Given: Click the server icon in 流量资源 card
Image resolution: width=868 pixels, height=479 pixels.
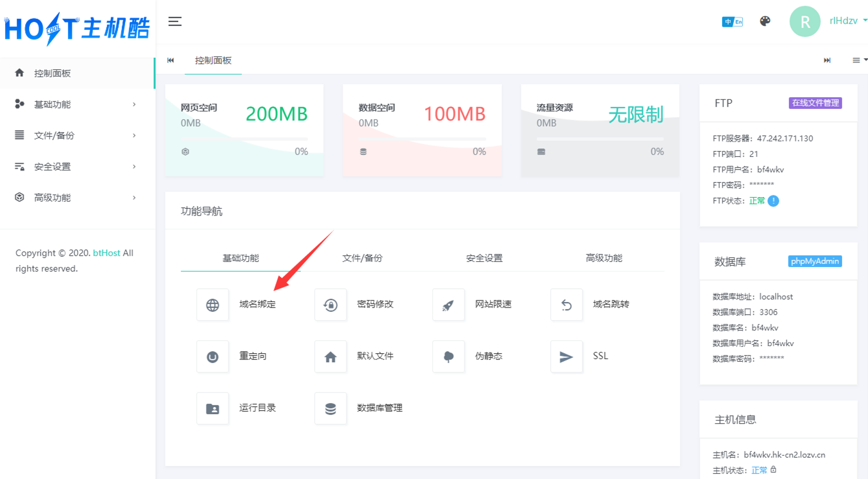Looking at the screenshot, I should tap(541, 151).
